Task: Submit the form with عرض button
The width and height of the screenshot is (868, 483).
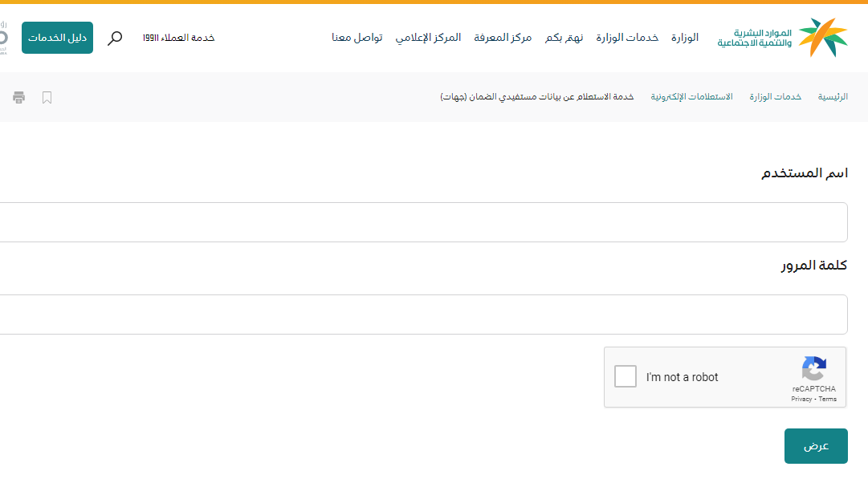Action: pyautogui.click(x=816, y=446)
